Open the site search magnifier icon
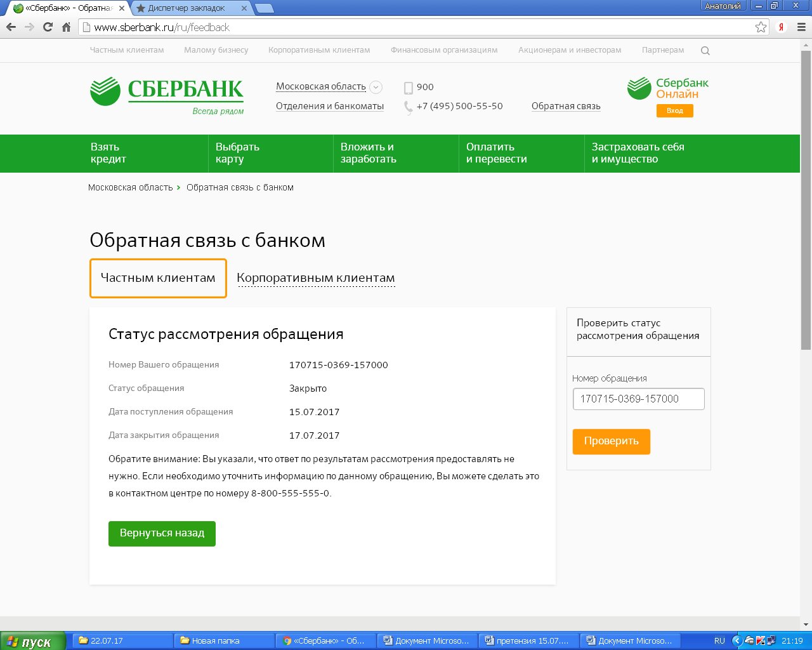This screenshot has width=812, height=650. pos(705,51)
